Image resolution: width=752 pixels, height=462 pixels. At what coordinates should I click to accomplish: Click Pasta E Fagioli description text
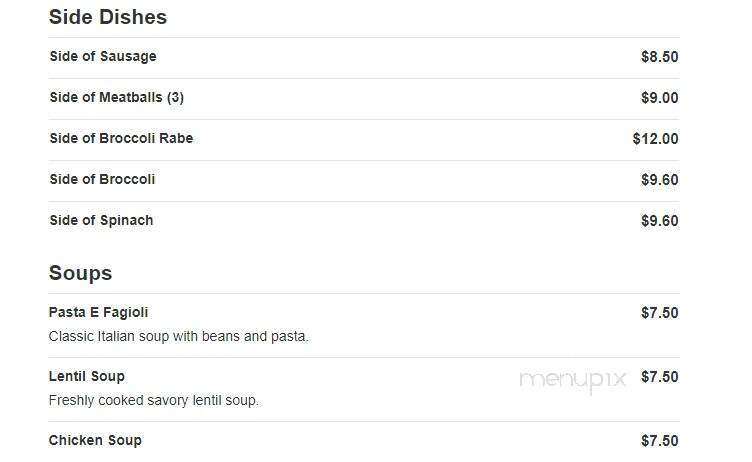[178, 336]
